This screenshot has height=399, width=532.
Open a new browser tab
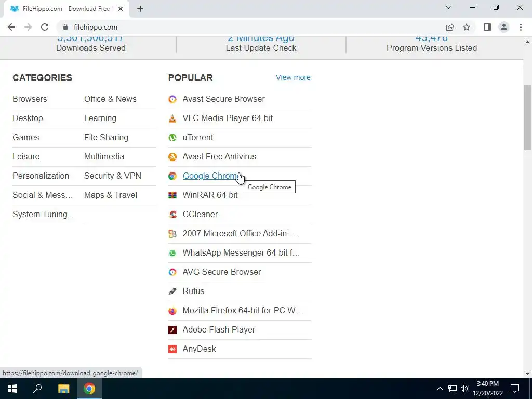[x=140, y=9]
